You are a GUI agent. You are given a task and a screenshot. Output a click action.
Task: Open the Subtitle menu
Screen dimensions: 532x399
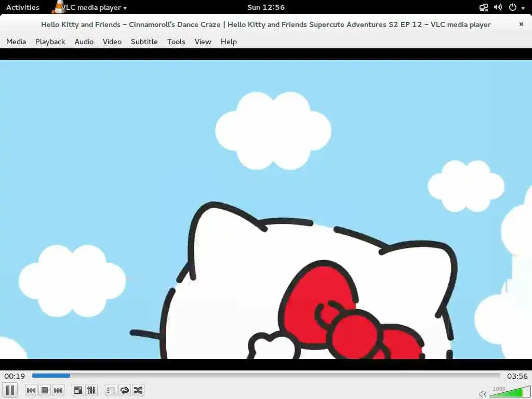(144, 42)
